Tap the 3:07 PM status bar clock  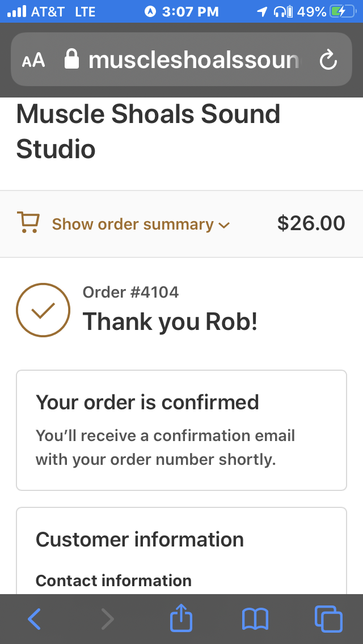[191, 11]
